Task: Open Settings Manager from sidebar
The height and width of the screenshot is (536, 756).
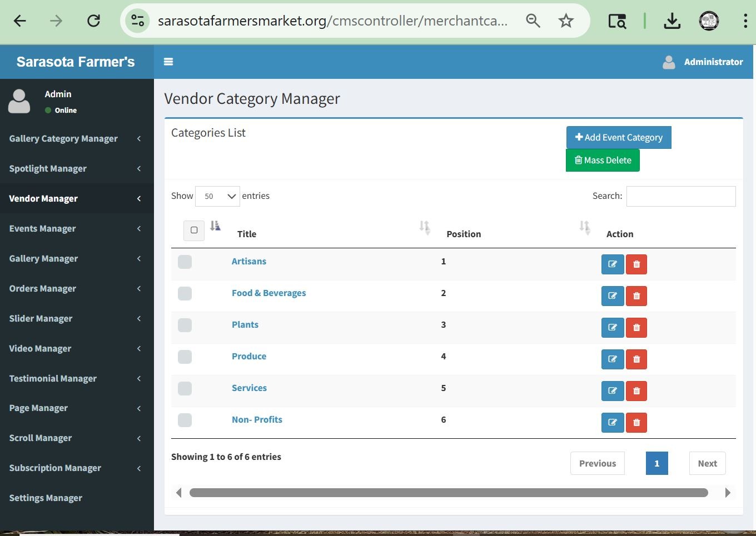Action: point(46,498)
